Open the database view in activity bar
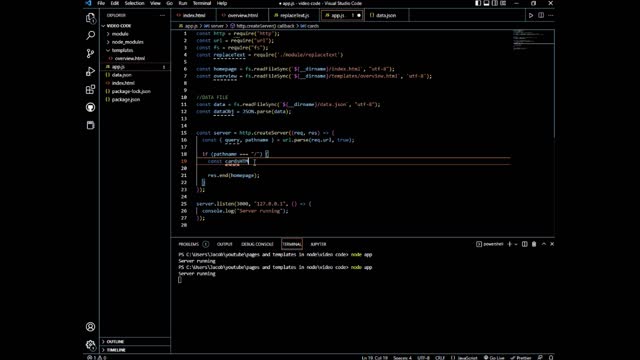The image size is (640, 360). tap(91, 125)
